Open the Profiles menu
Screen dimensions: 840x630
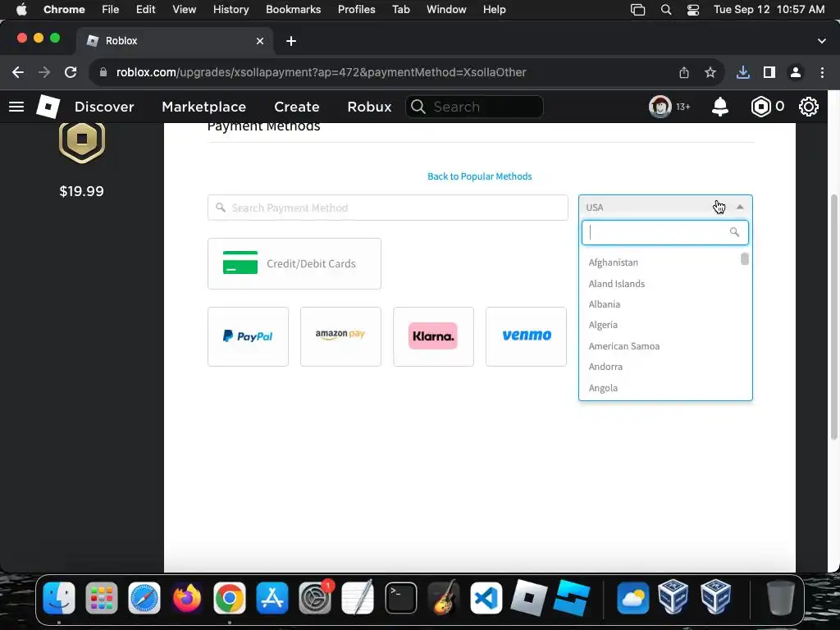(x=356, y=10)
